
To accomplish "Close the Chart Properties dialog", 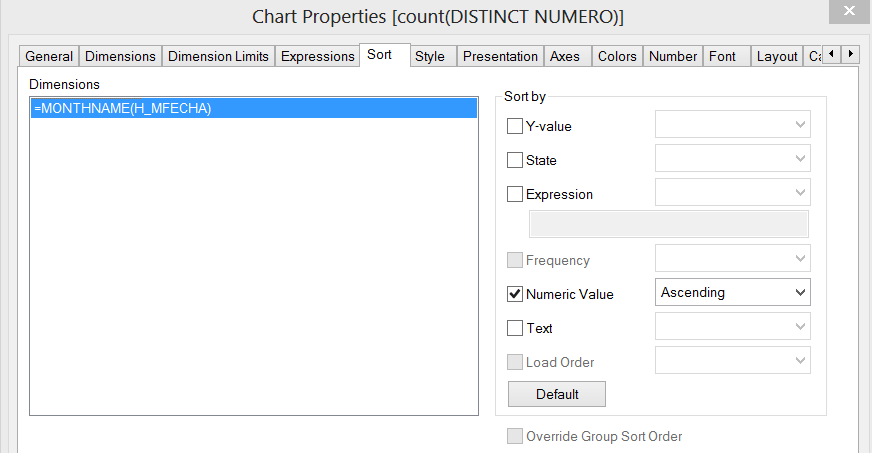I will pyautogui.click(x=849, y=11).
